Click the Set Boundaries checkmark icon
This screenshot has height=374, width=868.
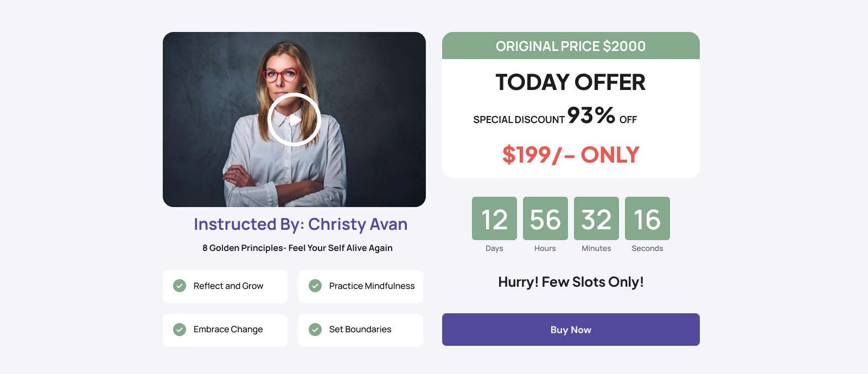tap(315, 330)
